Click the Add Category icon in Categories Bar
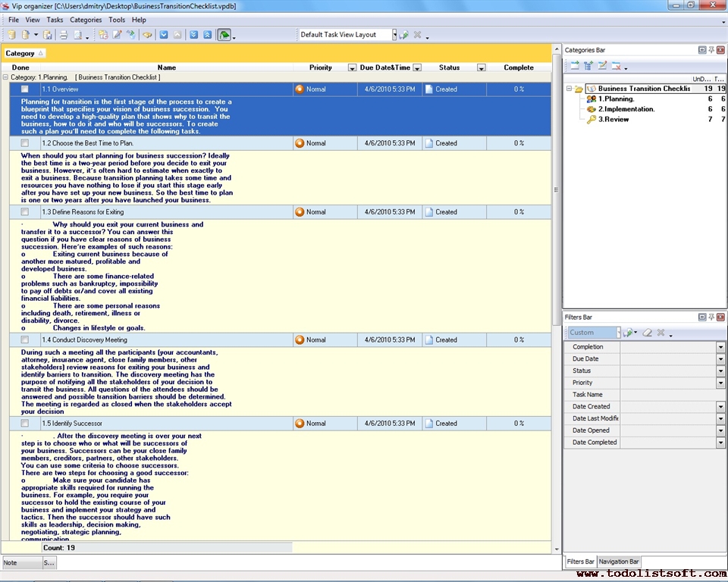This screenshot has height=582, width=728. [x=574, y=66]
